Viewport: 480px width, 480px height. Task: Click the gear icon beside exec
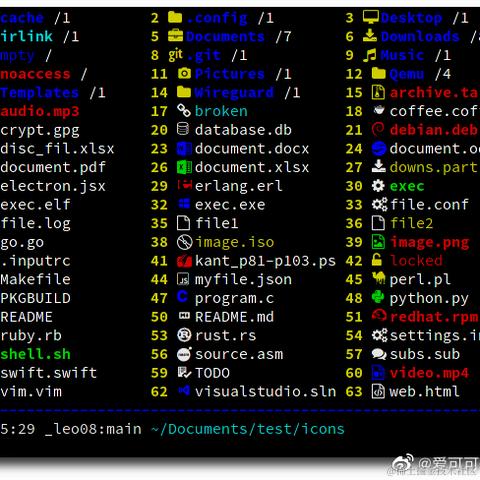pos(378,186)
